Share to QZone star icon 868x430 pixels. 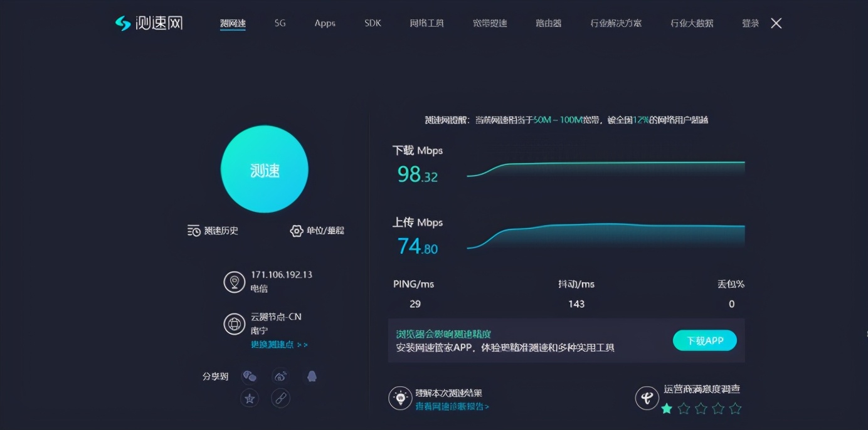[x=250, y=398]
